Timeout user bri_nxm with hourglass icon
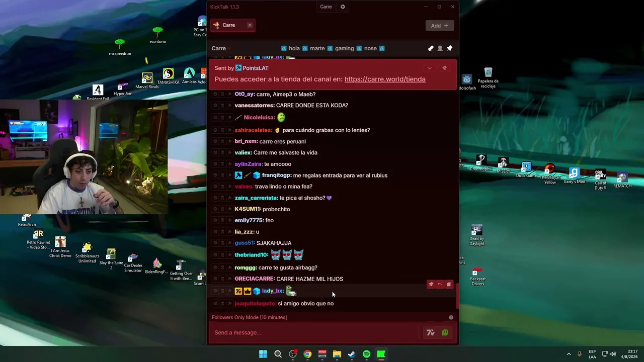Image resolution: width=644 pixels, height=362 pixels. point(222,142)
